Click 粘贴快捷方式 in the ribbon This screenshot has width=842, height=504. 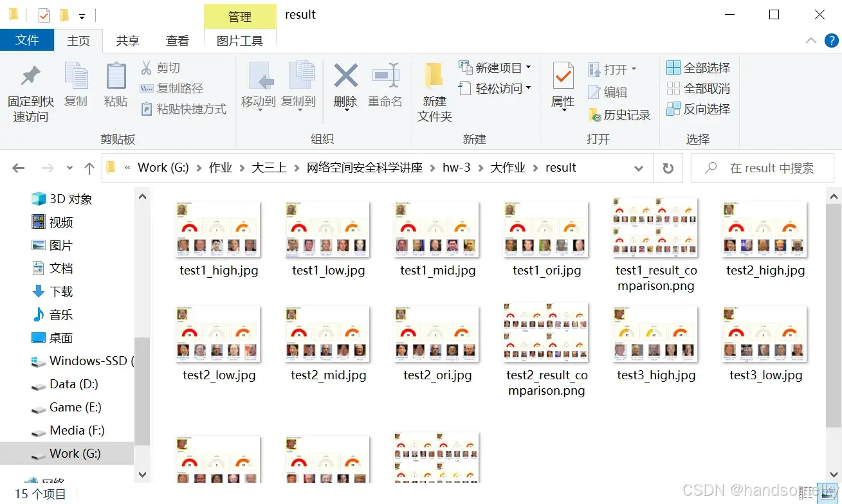[x=183, y=109]
